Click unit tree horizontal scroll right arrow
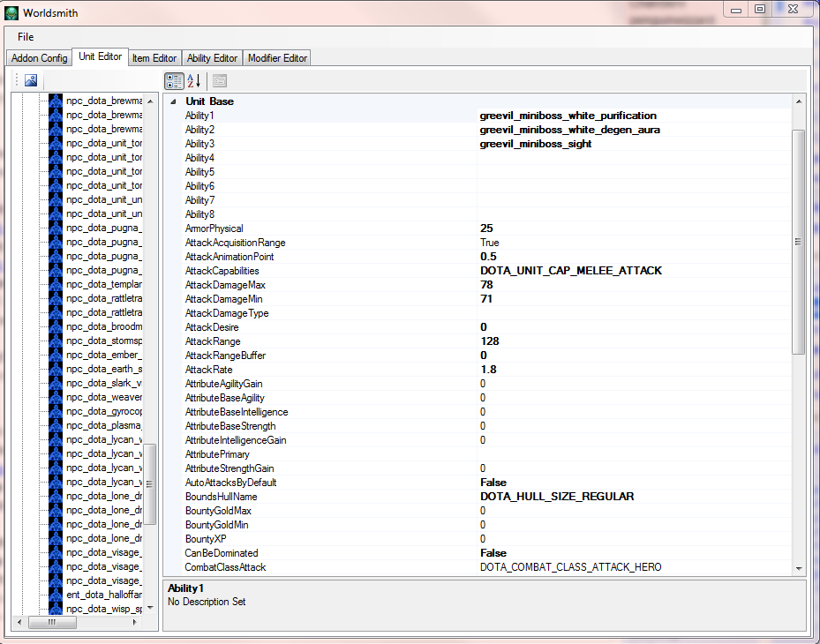This screenshot has width=820, height=644. pos(134,622)
